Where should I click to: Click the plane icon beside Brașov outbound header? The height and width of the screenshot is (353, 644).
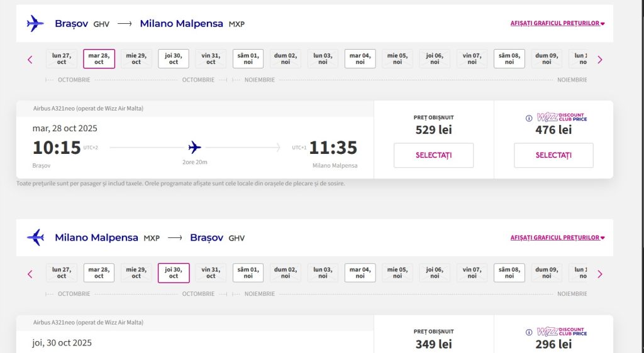coord(35,23)
